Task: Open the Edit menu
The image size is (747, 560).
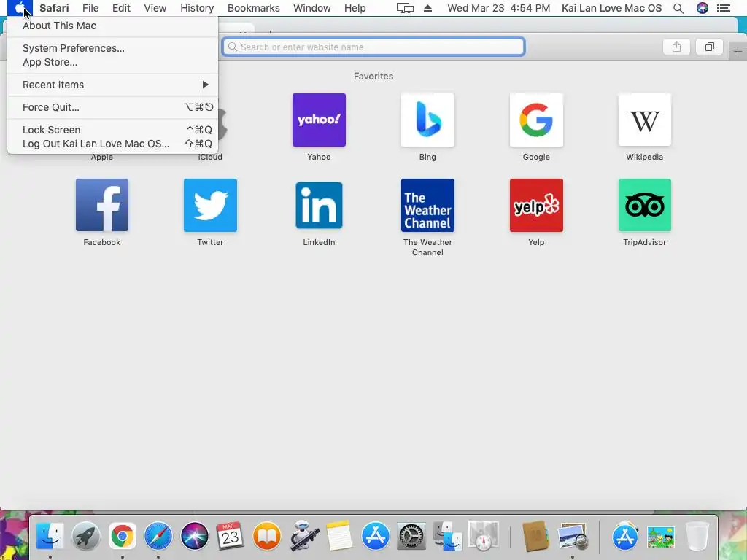Action: [121, 8]
